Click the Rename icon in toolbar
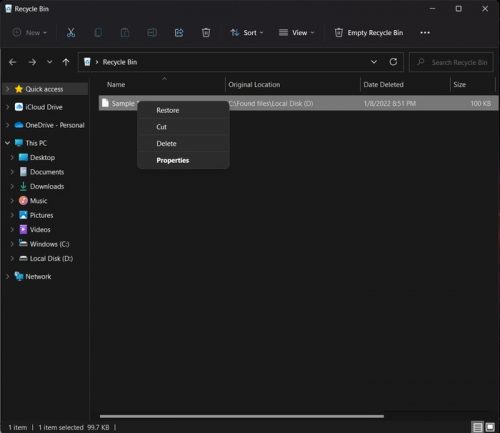Image resolution: width=500 pixels, height=433 pixels. coord(152,33)
